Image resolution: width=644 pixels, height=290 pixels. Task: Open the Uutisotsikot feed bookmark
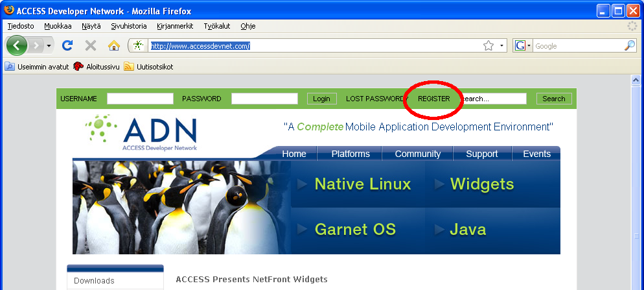[x=148, y=67]
